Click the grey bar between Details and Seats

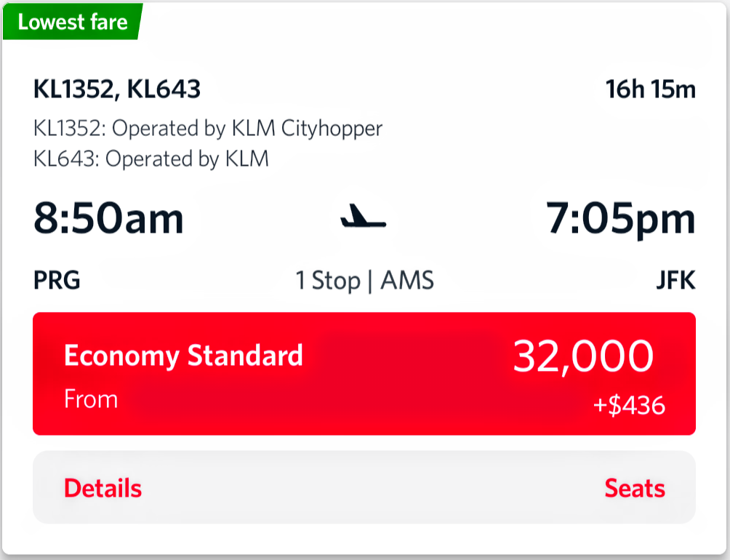(364, 488)
